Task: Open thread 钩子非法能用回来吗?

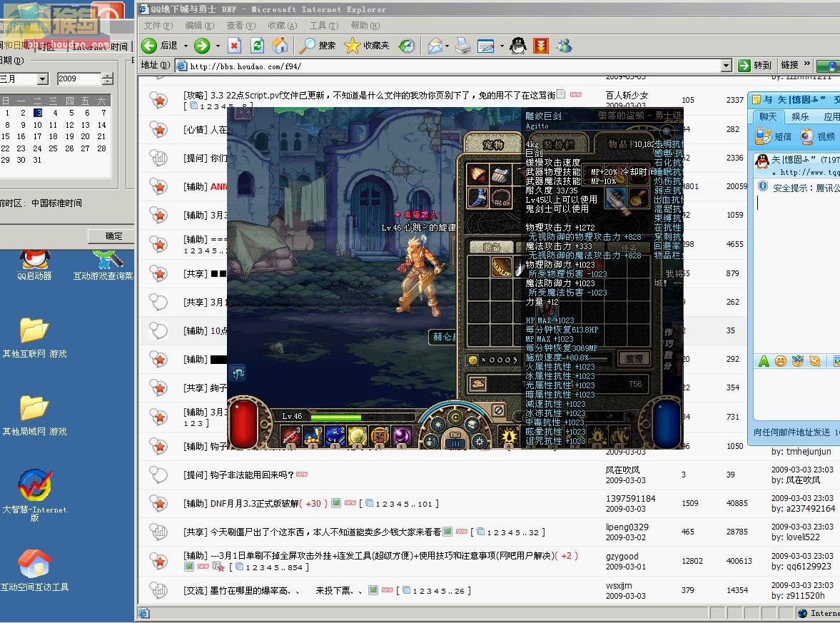Action: click(x=252, y=475)
